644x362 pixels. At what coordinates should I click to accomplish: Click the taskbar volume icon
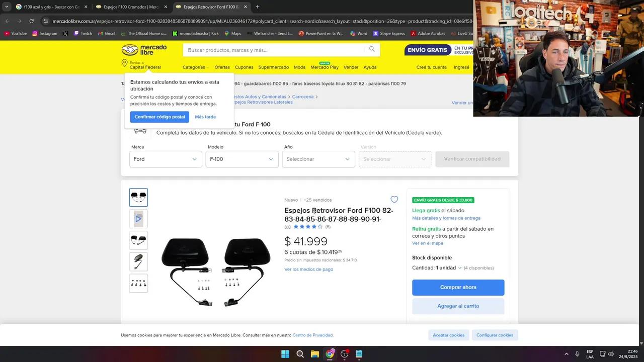click(611, 354)
